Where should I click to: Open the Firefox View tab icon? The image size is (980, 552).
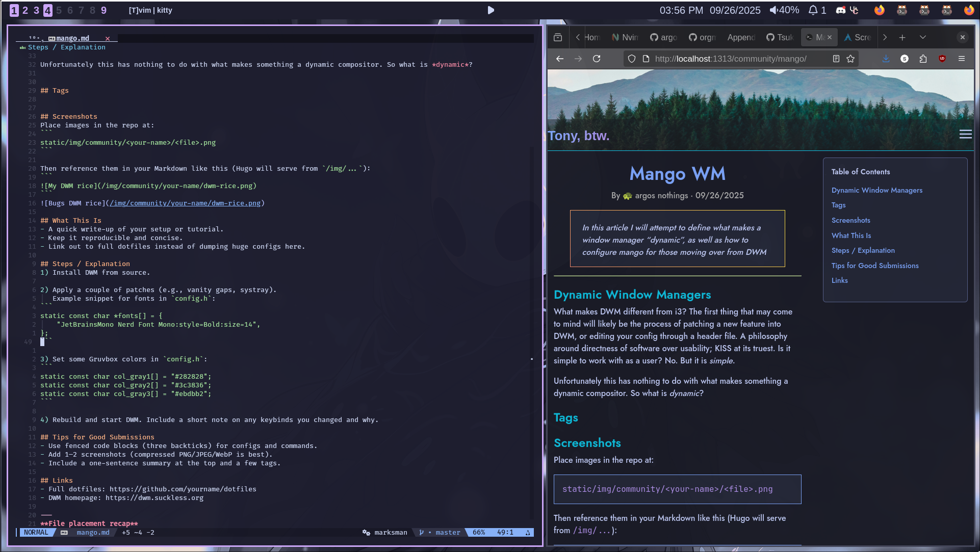coord(558,37)
